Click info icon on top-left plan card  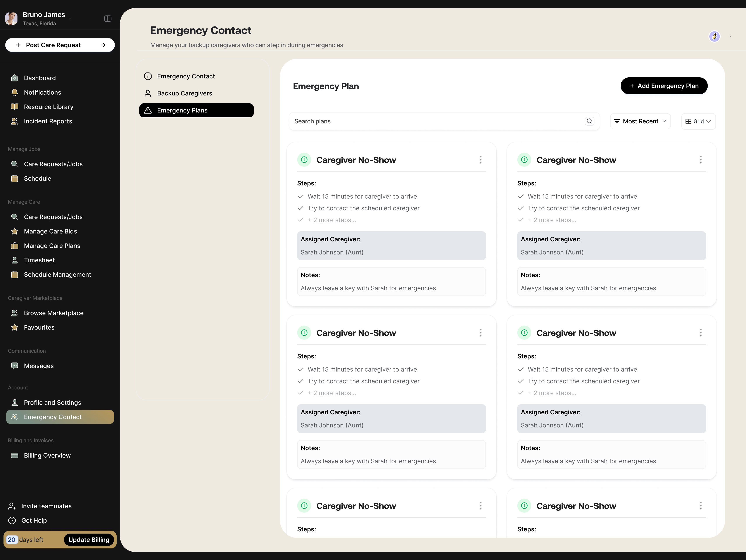pos(304,160)
